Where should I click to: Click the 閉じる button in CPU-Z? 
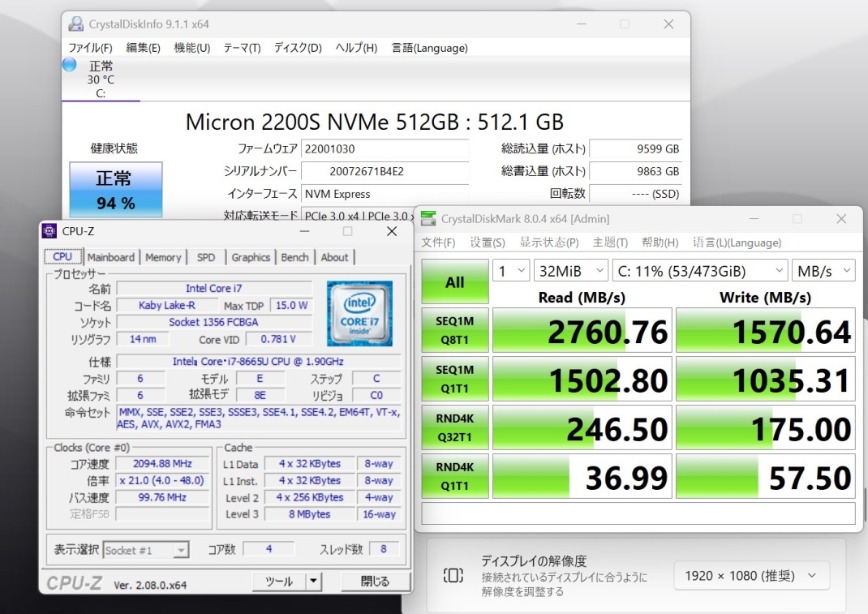[x=374, y=582]
